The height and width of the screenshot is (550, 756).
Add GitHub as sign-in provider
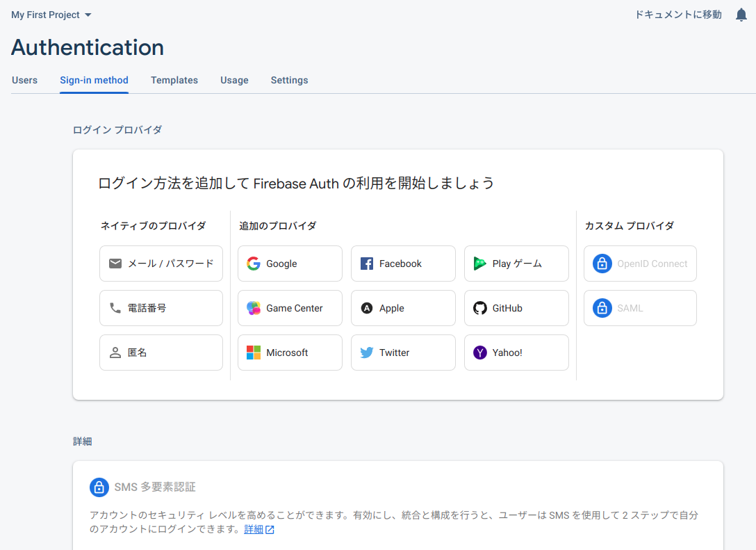click(516, 308)
